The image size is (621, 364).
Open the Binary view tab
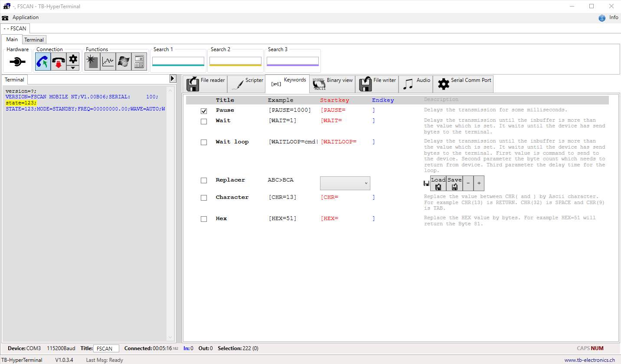pyautogui.click(x=332, y=84)
